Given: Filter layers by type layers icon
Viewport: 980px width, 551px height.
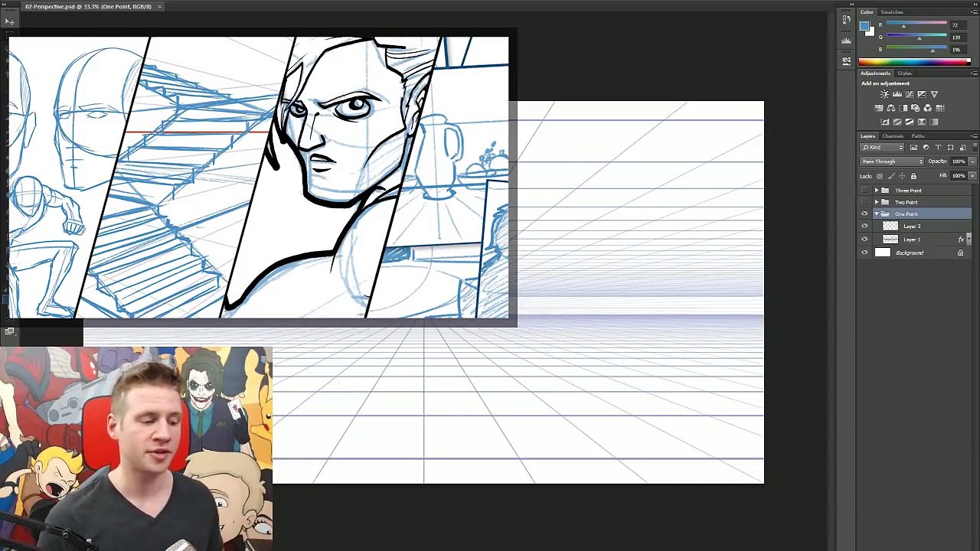Looking at the screenshot, I should 938,147.
